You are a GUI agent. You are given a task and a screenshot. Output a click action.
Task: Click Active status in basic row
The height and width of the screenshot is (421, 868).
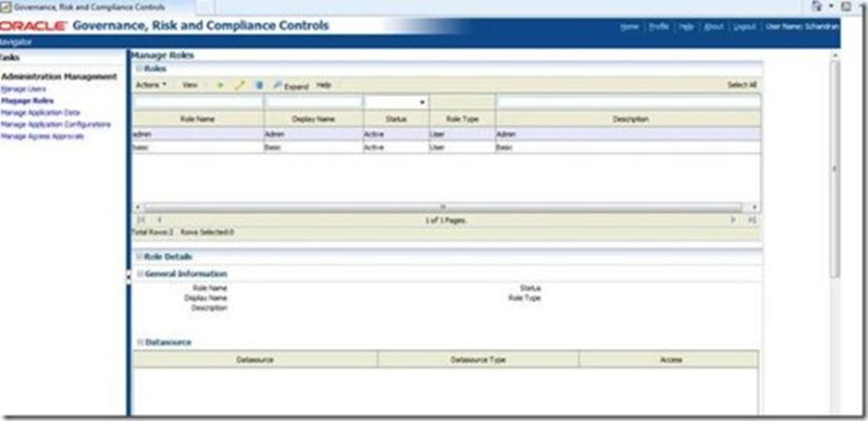(396, 148)
